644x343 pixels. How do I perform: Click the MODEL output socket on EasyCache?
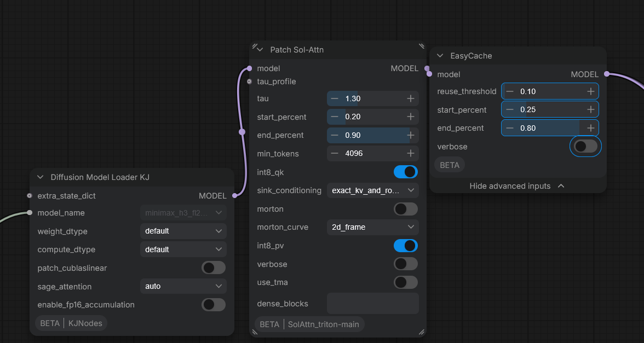pos(607,74)
